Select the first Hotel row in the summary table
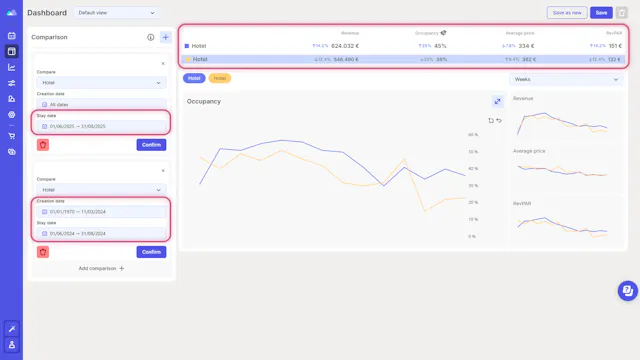Screen dimensions: 640x360 [x=403, y=46]
